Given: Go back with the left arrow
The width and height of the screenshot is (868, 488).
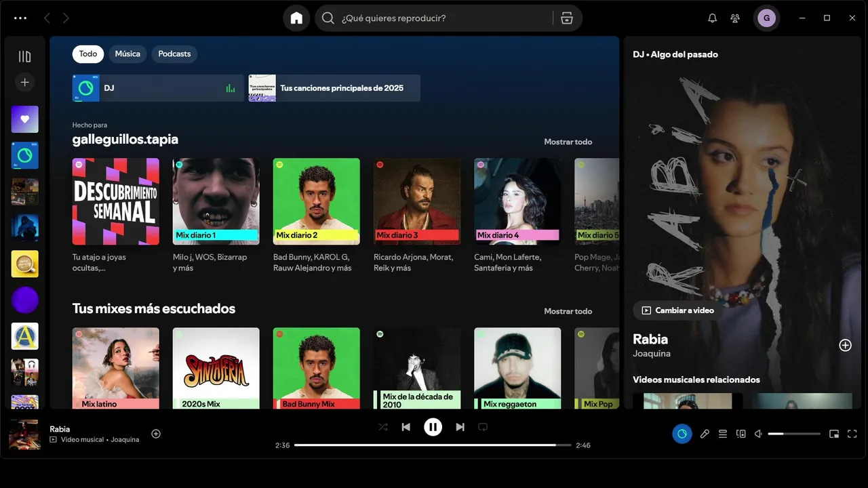Looking at the screenshot, I should tap(47, 18).
